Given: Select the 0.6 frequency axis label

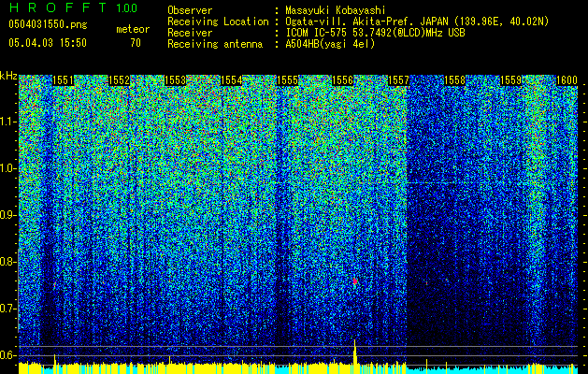Looking at the screenshot, I should click(8, 355).
